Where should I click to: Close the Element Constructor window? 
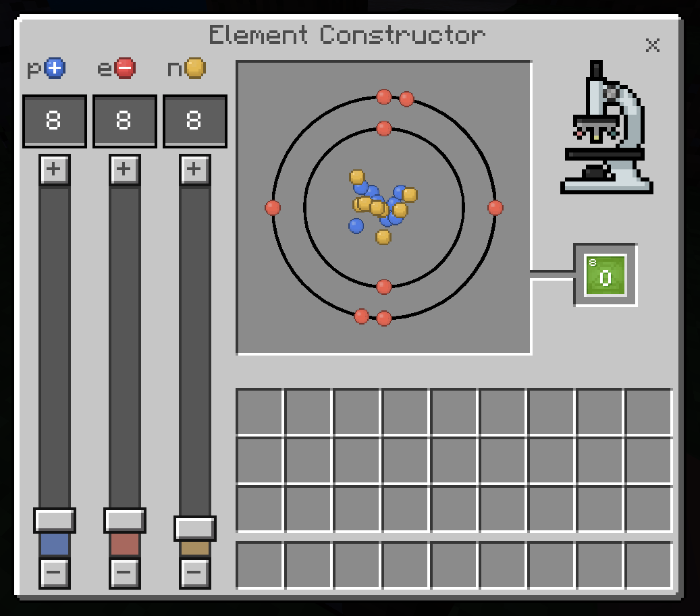[652, 45]
